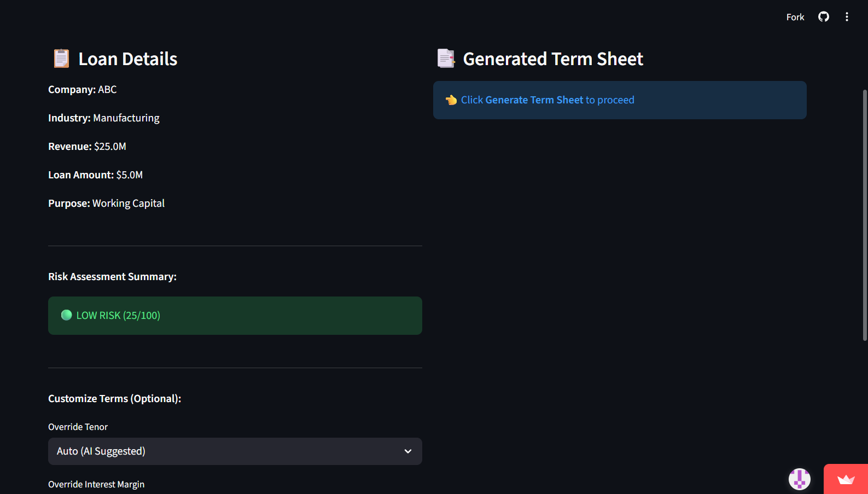
Task: Click the Risk Assessment Summary heading
Action: click(112, 277)
